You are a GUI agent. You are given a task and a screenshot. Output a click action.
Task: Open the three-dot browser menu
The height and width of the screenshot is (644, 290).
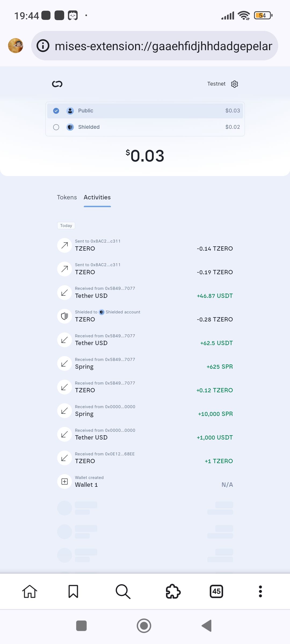click(x=260, y=591)
